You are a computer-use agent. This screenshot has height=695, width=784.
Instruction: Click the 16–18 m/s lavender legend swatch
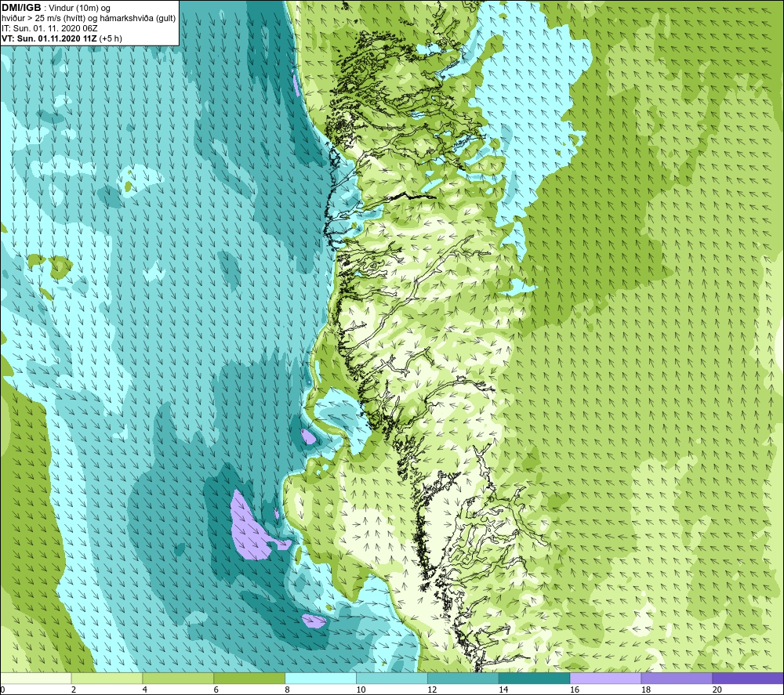pos(605,678)
